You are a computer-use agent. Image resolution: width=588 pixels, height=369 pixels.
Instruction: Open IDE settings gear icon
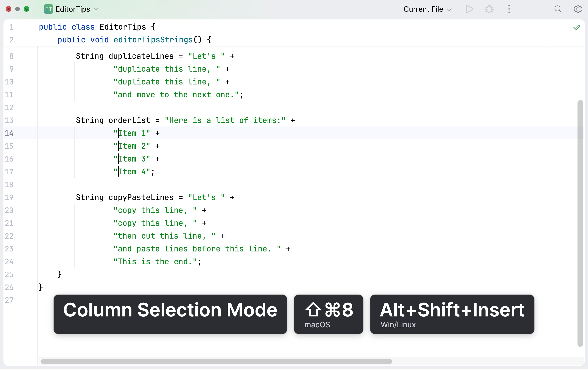[577, 9]
